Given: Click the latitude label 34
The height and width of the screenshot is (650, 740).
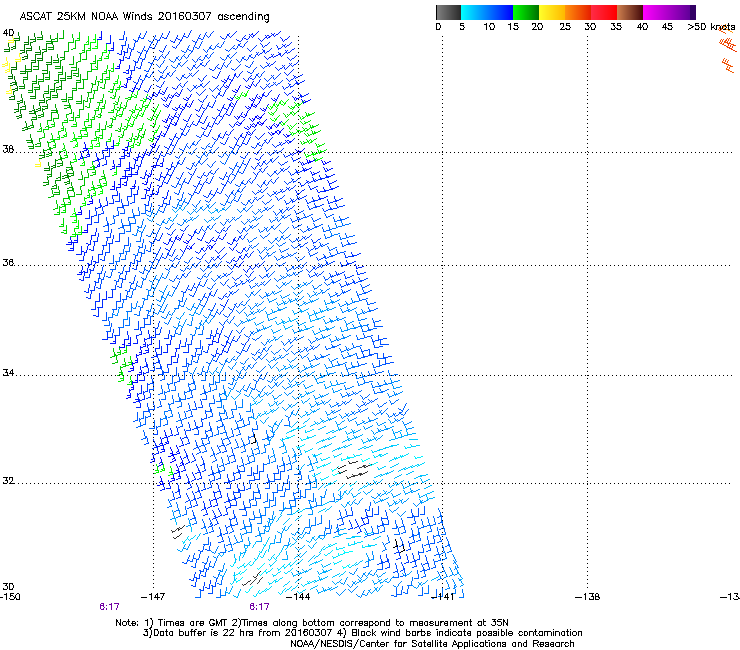Looking at the screenshot, I should (x=8, y=373).
